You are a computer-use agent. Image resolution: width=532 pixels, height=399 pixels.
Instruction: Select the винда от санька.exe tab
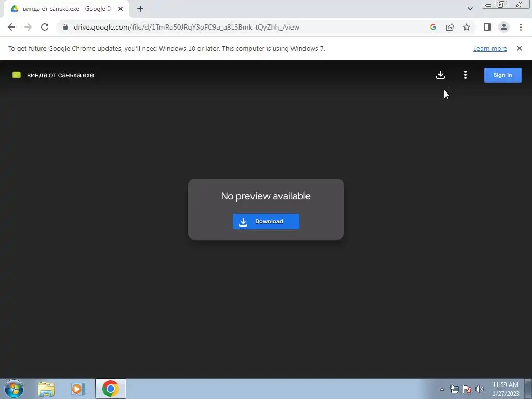click(x=66, y=9)
